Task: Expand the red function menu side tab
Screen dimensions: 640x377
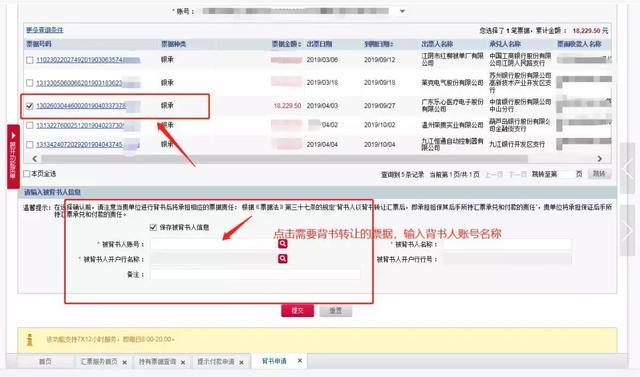Action: click(13, 156)
